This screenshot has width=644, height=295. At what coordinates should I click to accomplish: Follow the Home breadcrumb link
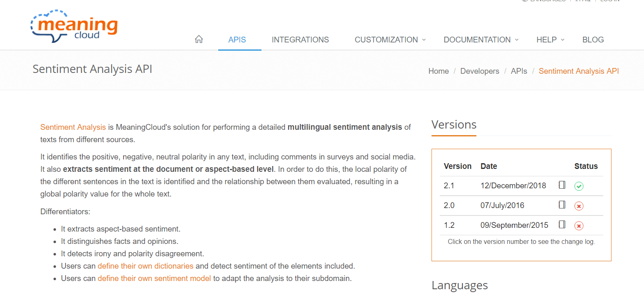tap(439, 71)
